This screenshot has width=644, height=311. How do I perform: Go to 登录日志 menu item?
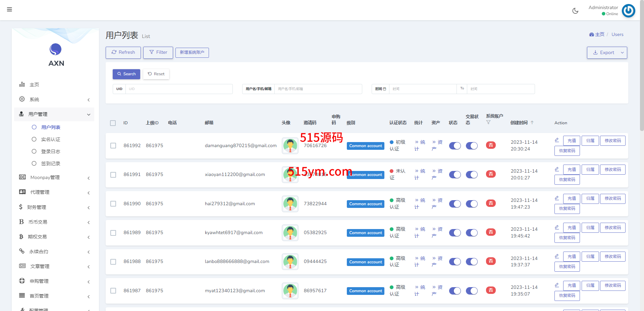(x=51, y=151)
